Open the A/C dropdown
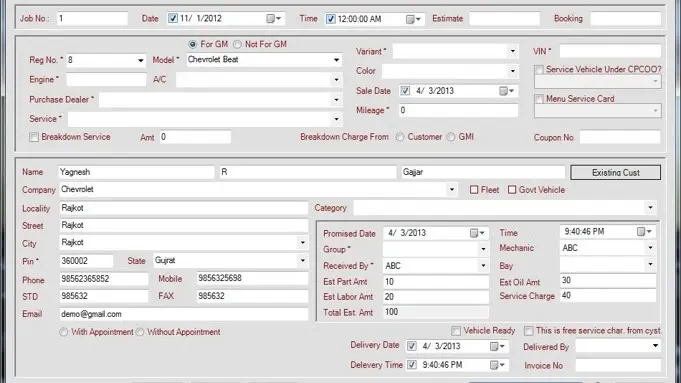The width and height of the screenshot is (681, 383). (337, 80)
